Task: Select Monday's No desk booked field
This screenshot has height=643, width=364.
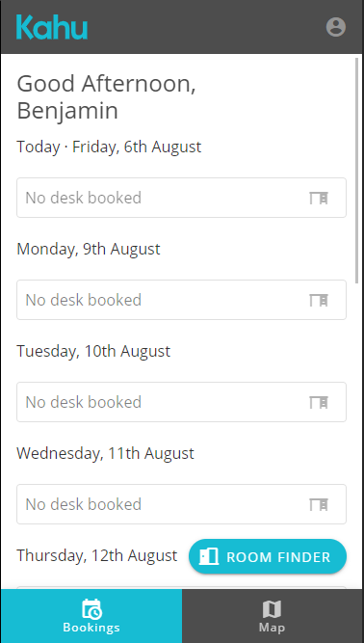Action: (181, 300)
